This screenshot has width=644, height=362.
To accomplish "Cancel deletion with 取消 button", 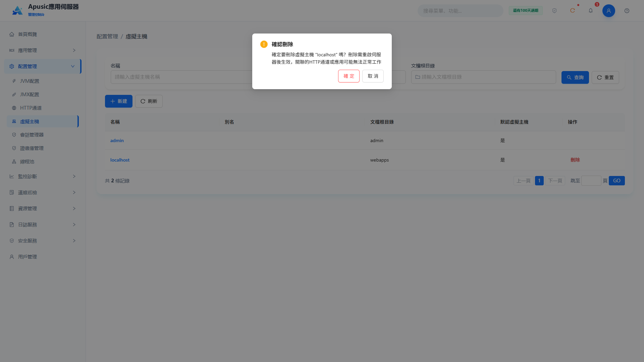I will pyautogui.click(x=373, y=76).
